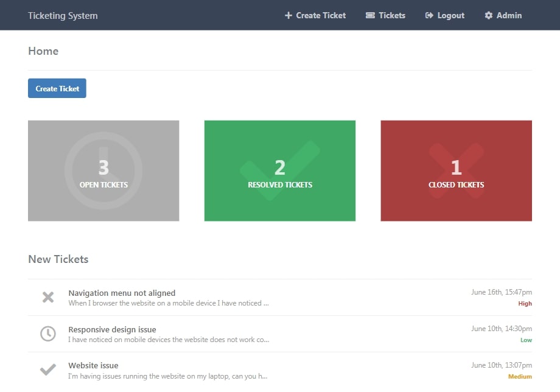
Task: Click the Admin gear icon
Action: click(x=488, y=15)
